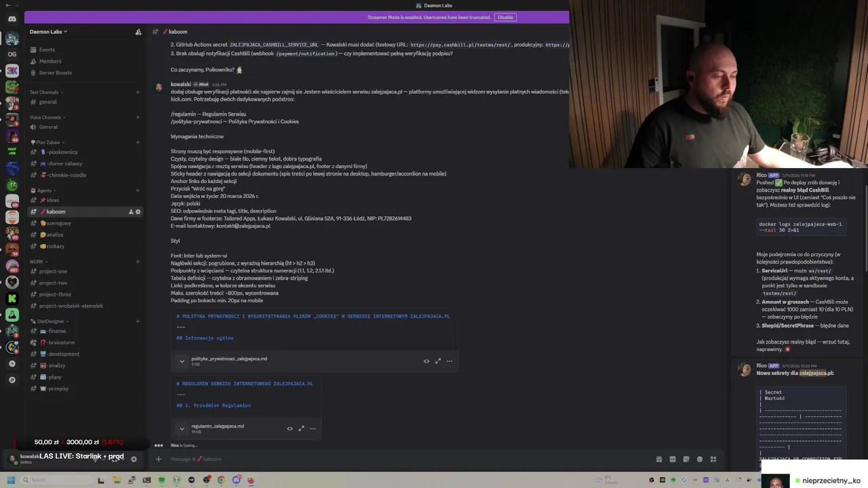Open Discover servers compass icon

point(12,380)
